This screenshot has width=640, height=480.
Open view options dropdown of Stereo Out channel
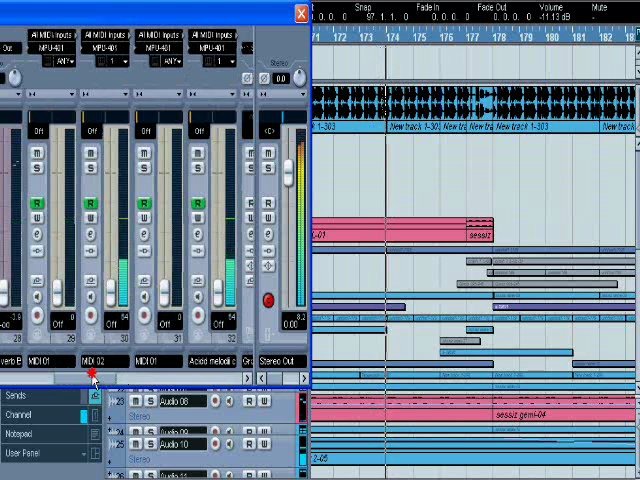click(303, 94)
